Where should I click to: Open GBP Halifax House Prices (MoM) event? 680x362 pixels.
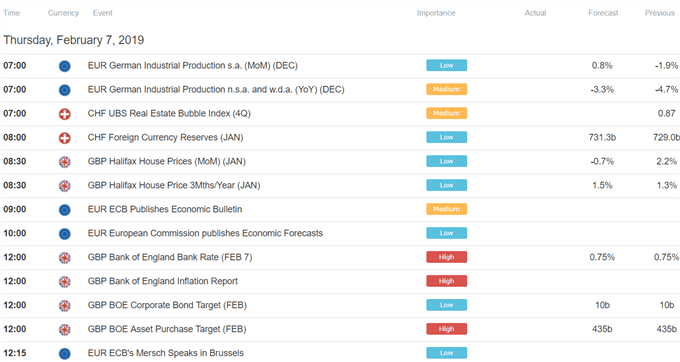(167, 161)
